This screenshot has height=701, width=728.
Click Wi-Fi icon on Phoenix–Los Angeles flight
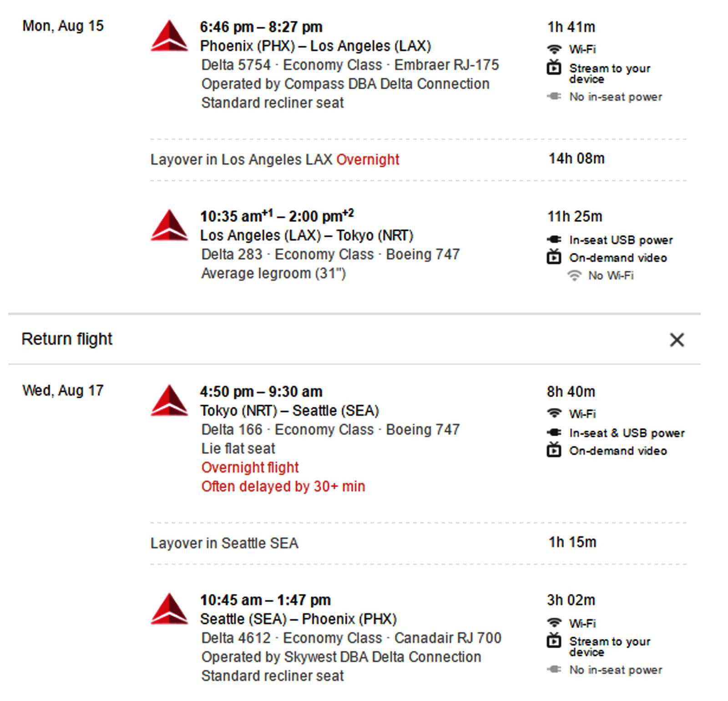554,49
